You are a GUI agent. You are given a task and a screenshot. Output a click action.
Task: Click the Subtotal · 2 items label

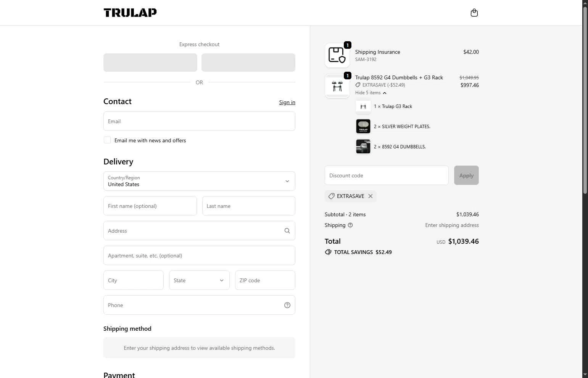point(345,214)
